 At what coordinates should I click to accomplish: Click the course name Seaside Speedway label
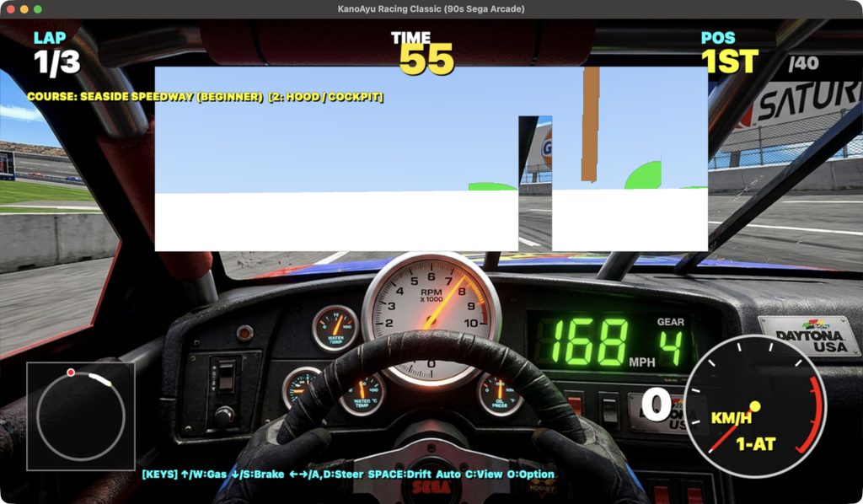(x=145, y=97)
